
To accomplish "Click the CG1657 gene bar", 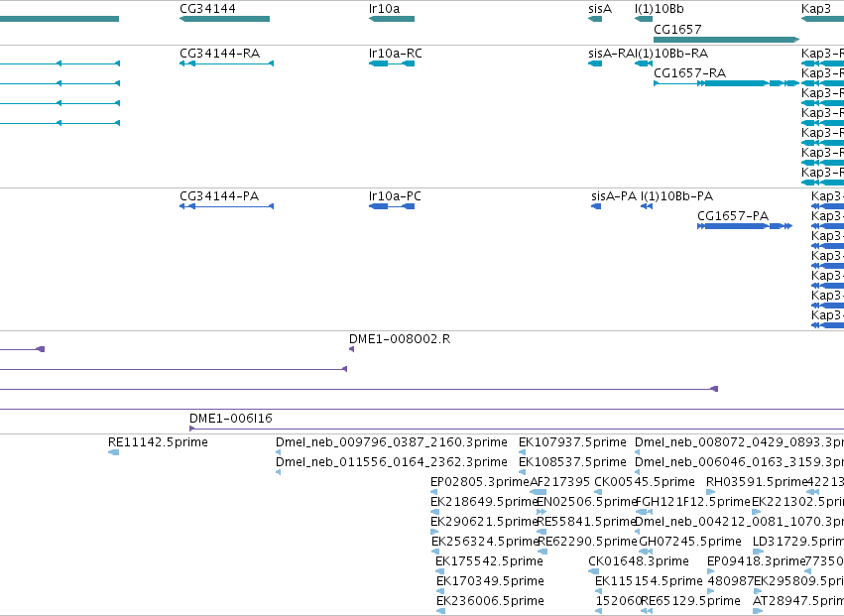I will point(727,40).
